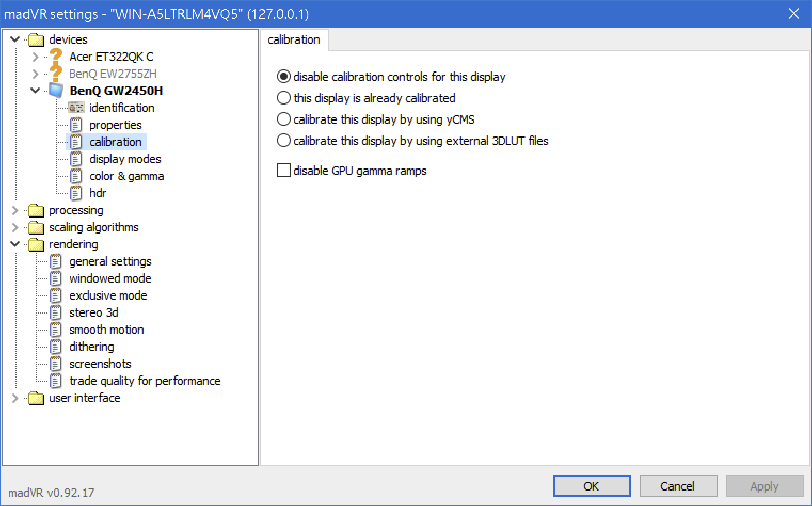Expand the scaling algorithms node
Screen dimensions: 812x506
coord(15,227)
